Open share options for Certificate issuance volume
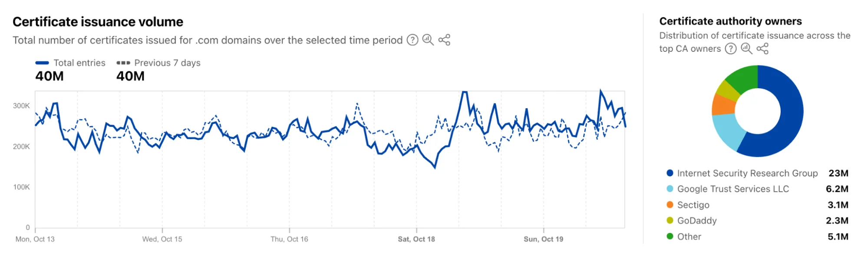The width and height of the screenshot is (868, 259). point(444,40)
